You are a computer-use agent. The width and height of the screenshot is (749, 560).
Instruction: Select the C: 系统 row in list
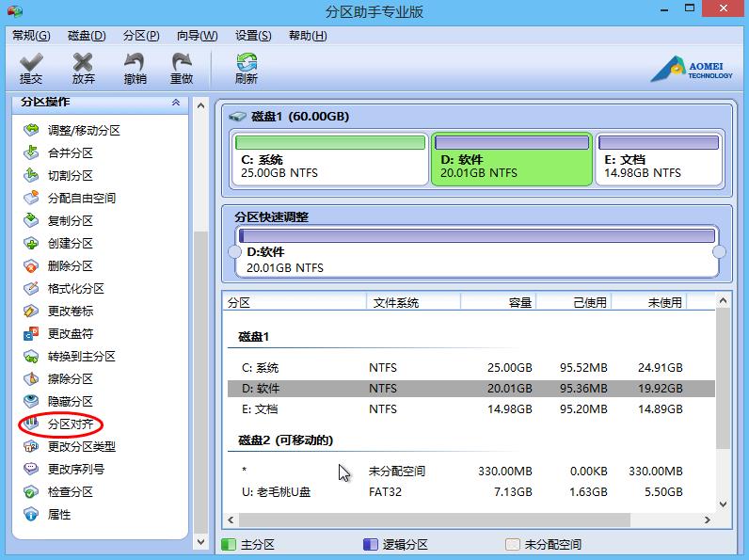pos(471,367)
